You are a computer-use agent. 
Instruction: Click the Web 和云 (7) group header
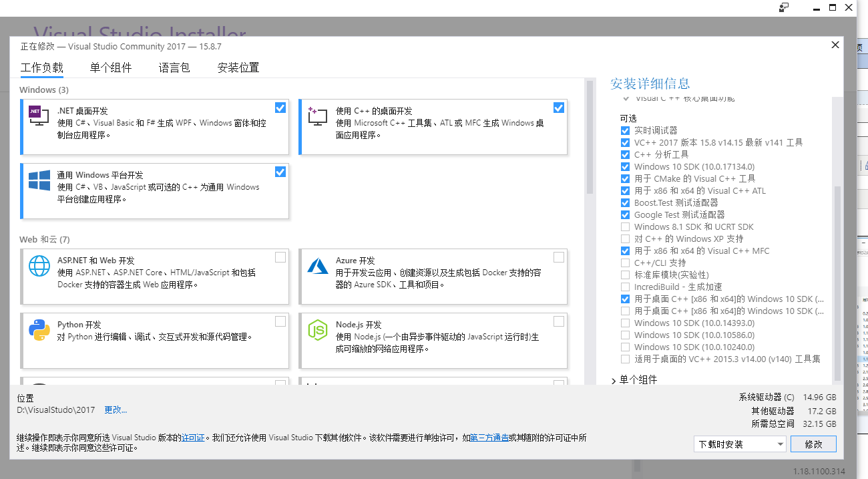pyautogui.click(x=45, y=239)
